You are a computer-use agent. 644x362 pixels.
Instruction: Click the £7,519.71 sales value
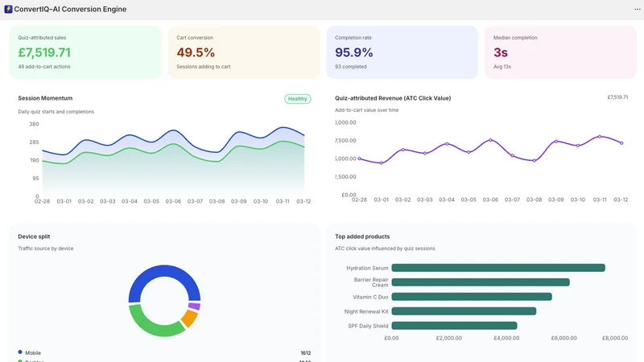44,52
